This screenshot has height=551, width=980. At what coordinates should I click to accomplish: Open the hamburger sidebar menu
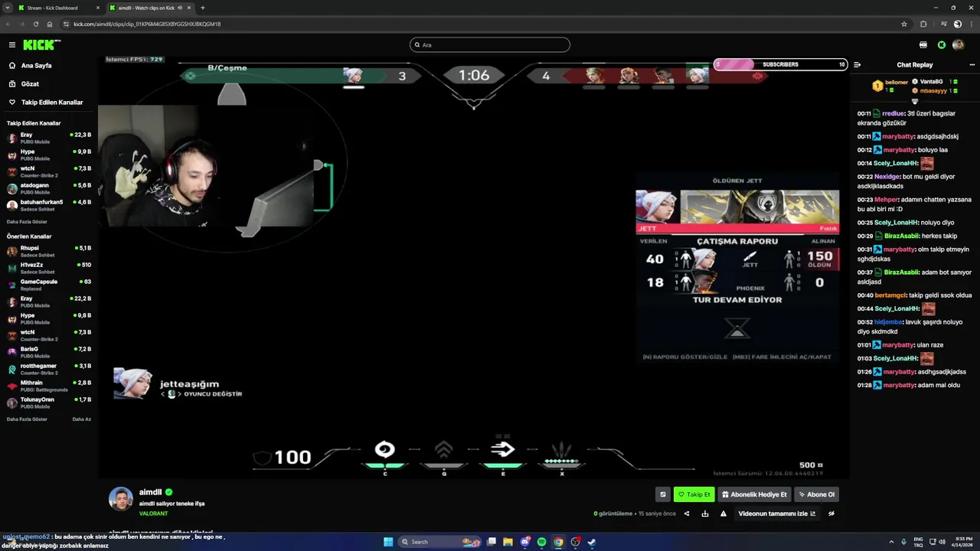coord(12,45)
